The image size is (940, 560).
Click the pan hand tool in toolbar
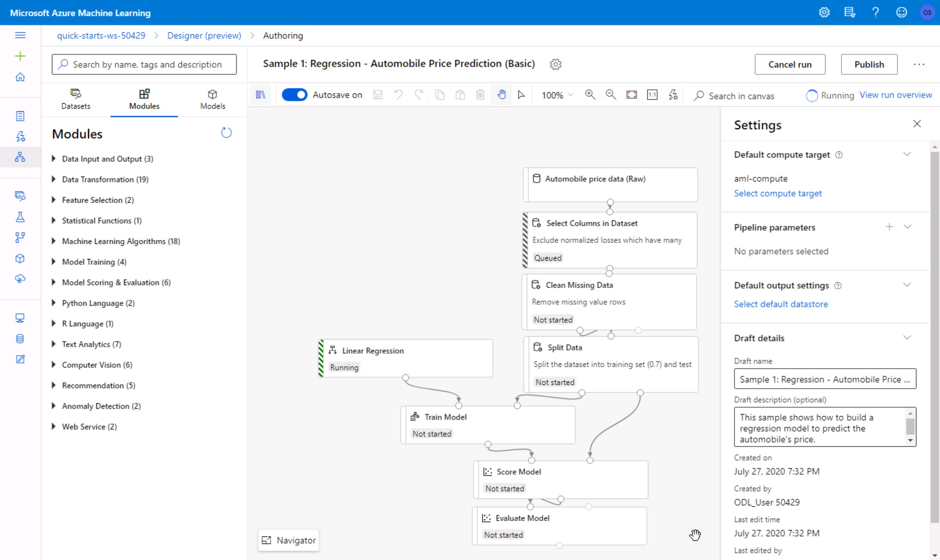pos(501,95)
